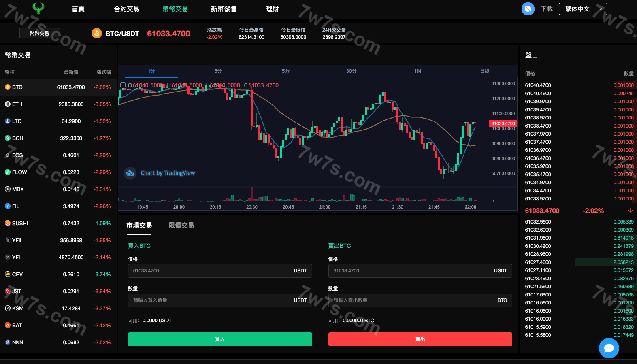The image size is (637, 364).
Task: Select the ETH coin icon in list
Action: coord(8,104)
